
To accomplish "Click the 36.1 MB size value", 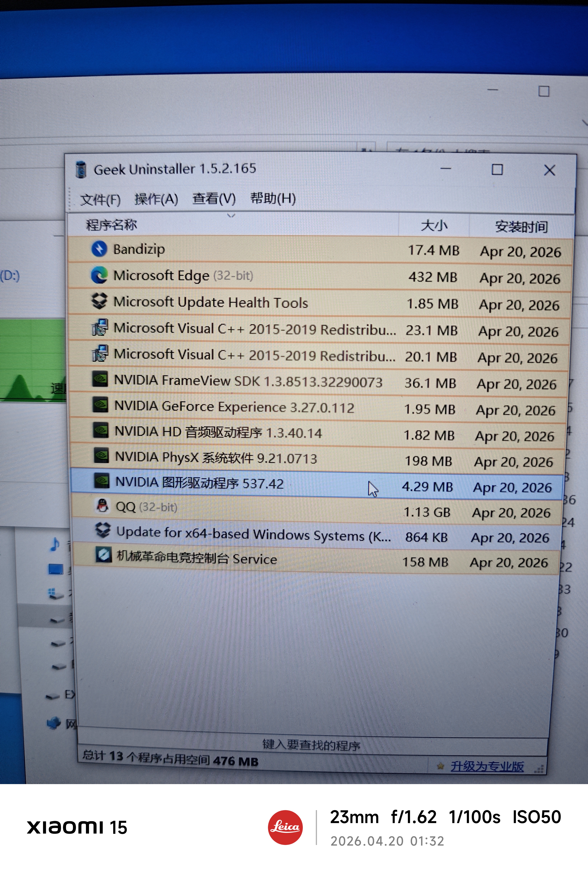I will [x=430, y=383].
